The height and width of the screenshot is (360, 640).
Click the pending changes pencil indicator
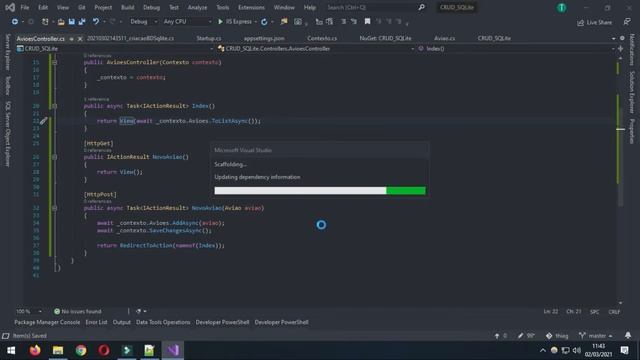click(526, 336)
